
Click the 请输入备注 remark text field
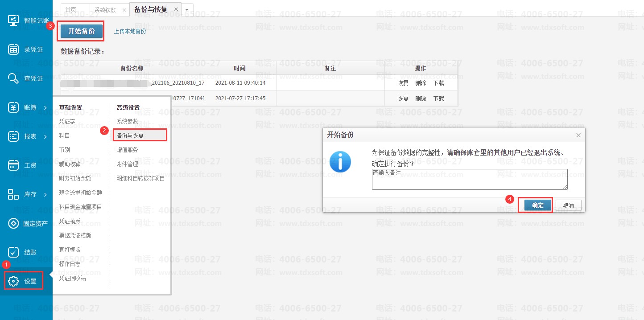click(x=469, y=179)
